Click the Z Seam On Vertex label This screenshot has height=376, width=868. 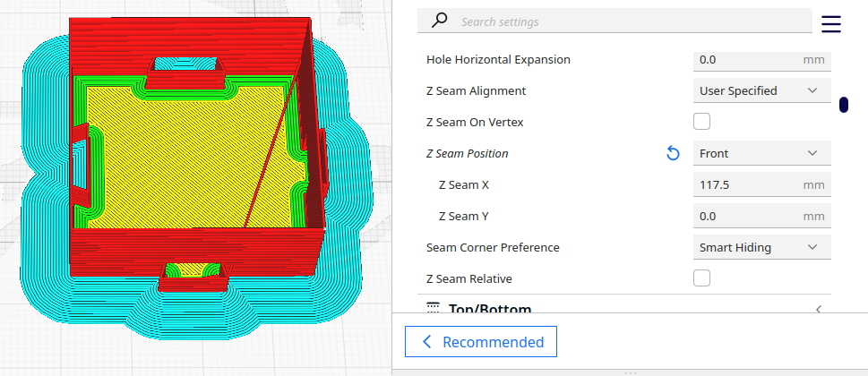(475, 122)
